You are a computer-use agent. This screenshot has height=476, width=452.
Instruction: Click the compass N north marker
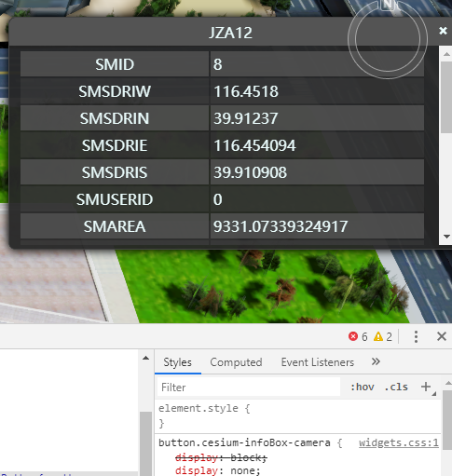click(388, 5)
